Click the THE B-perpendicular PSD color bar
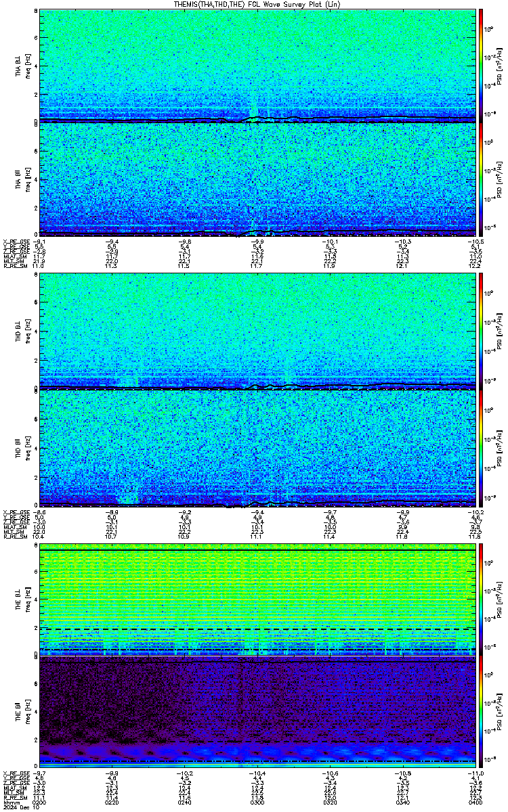The height and width of the screenshot is (812, 508). 480,600
